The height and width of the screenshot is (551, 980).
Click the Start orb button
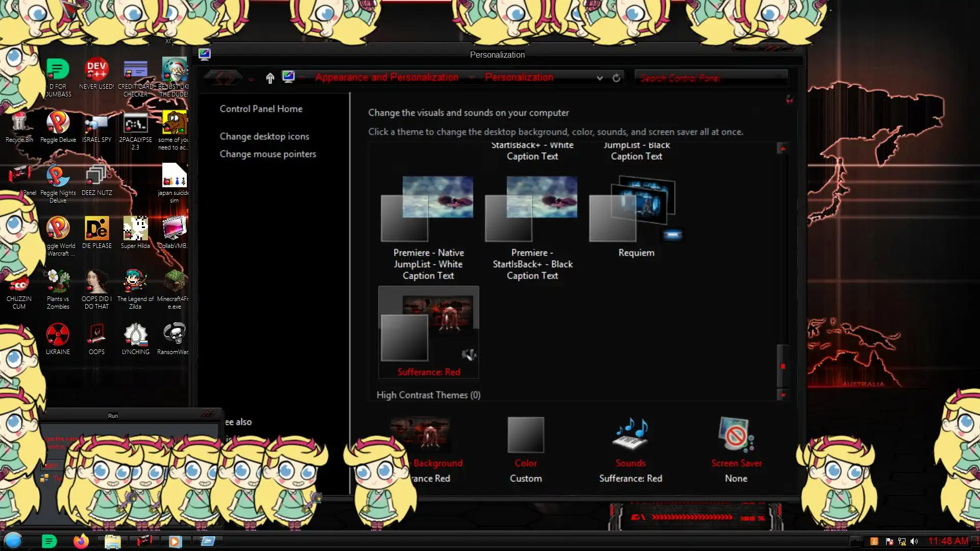pyautogui.click(x=13, y=540)
